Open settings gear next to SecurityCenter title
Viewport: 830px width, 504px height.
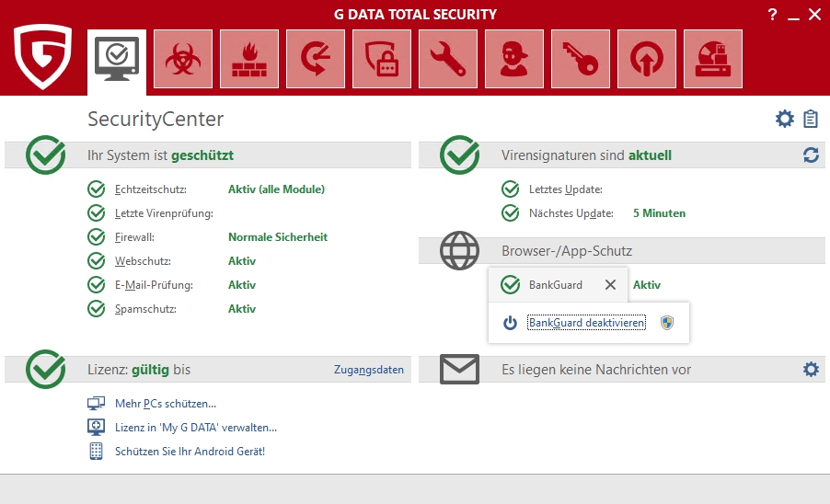coord(785,119)
